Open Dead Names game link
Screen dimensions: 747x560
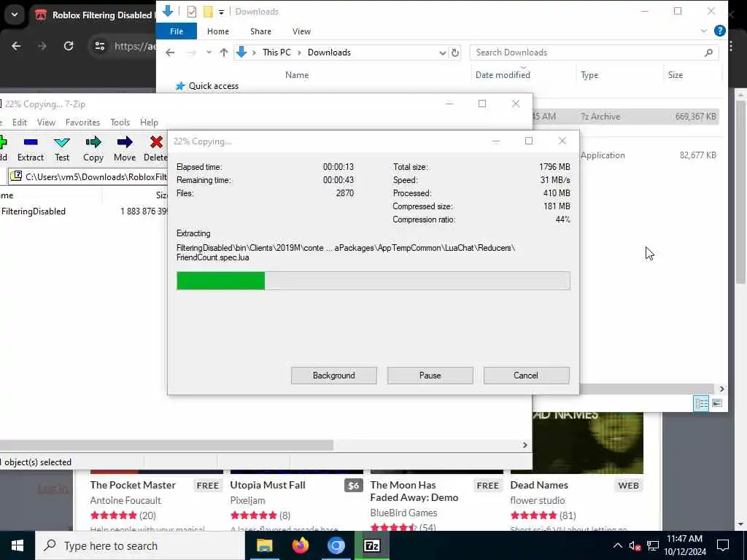(539, 485)
